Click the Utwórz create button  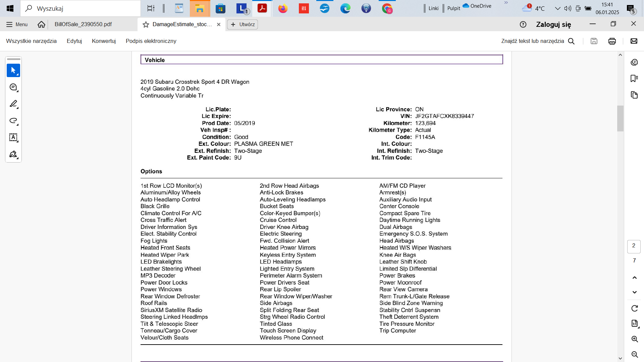(243, 24)
